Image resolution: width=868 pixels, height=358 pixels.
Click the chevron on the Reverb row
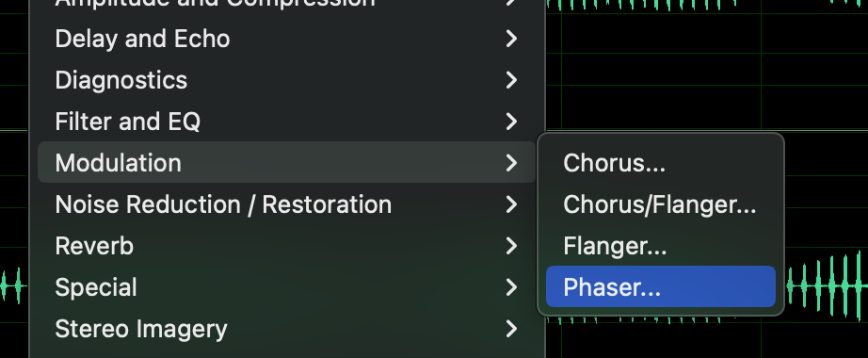click(x=511, y=246)
